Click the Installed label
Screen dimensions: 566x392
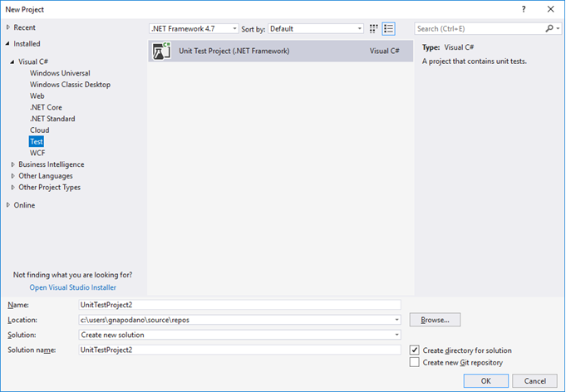click(27, 44)
